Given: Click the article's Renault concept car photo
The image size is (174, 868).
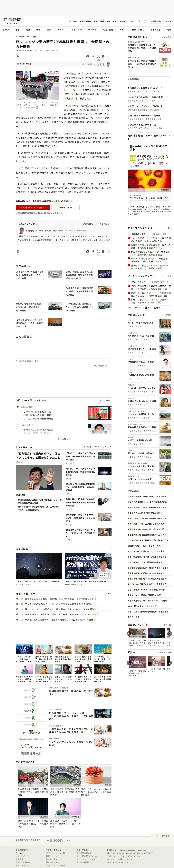Looking at the screenshot, I should (x=38, y=86).
